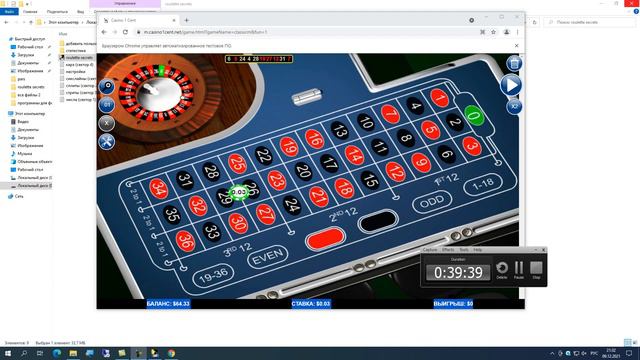Screen dimensions: 640x360
Task: Click the round gray X button beside wheel
Action: (x=107, y=123)
